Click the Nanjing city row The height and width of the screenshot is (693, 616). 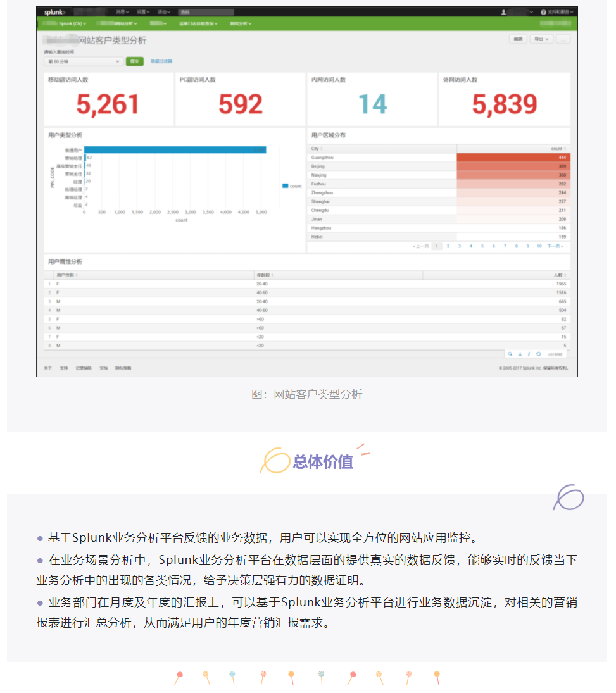(x=439, y=175)
